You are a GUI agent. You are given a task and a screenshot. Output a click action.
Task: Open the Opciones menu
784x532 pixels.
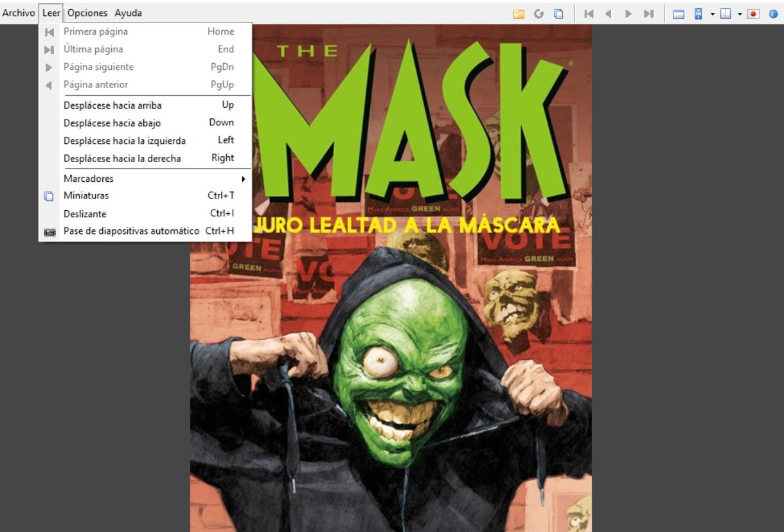coord(87,13)
